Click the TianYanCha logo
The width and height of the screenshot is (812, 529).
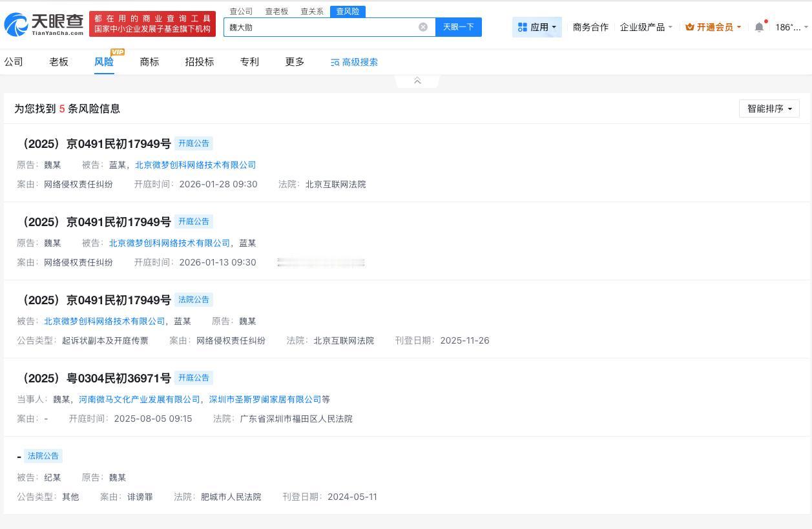click(44, 25)
